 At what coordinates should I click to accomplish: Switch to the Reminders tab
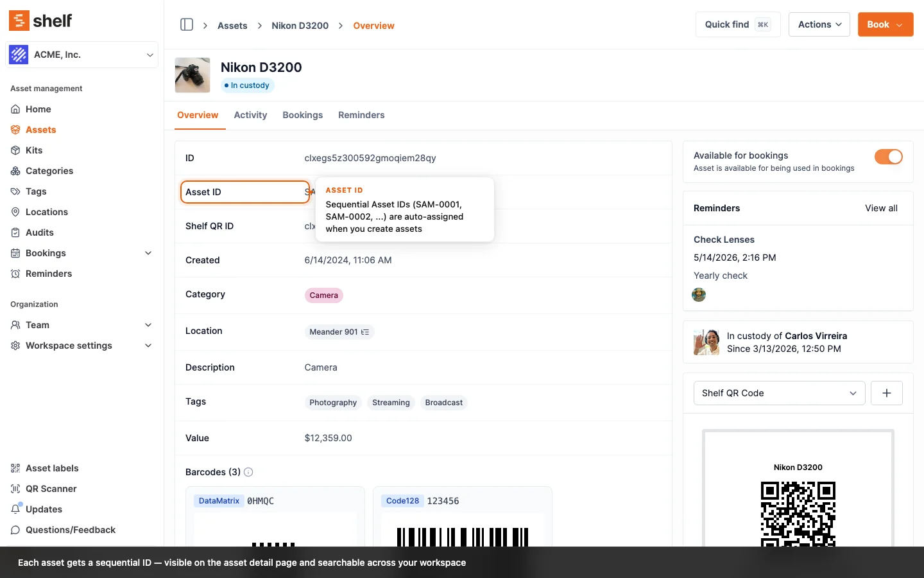click(361, 115)
